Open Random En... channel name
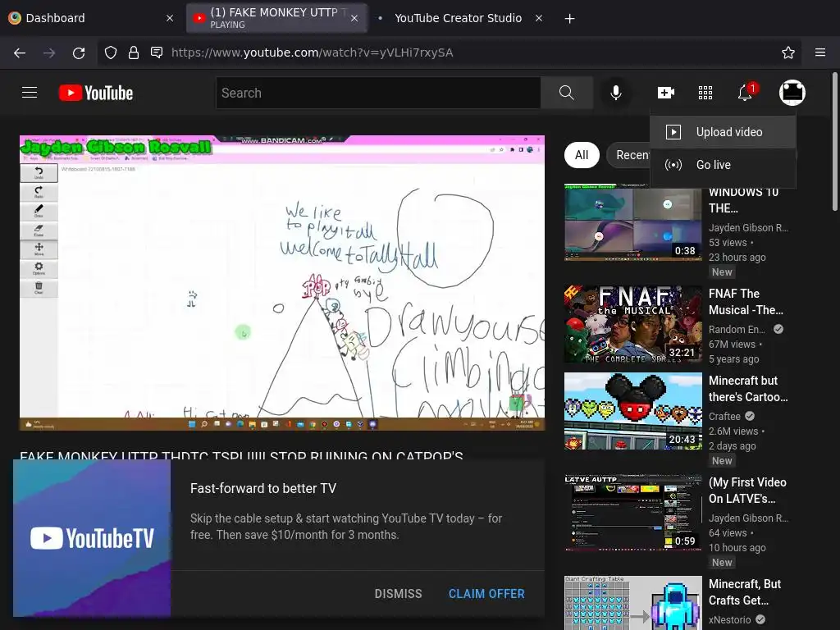This screenshot has height=630, width=840. [x=737, y=330]
